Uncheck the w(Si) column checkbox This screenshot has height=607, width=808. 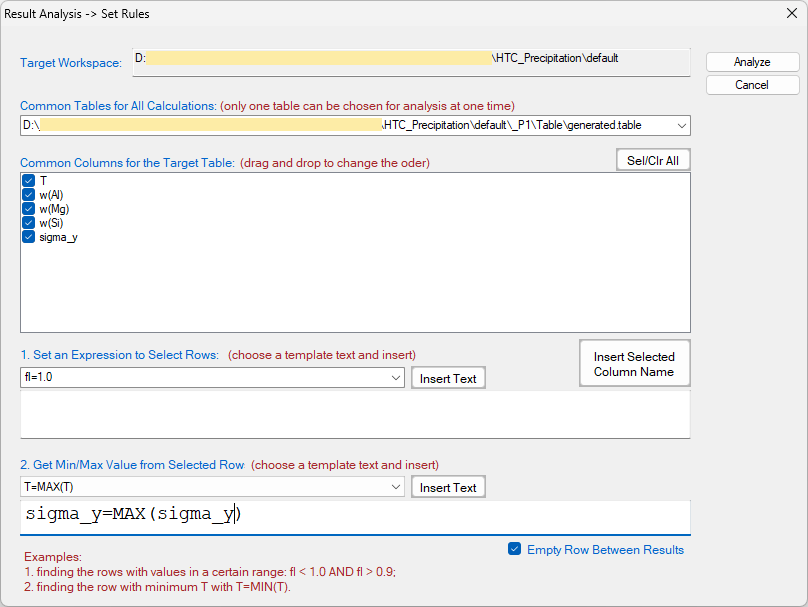pyautogui.click(x=29, y=223)
